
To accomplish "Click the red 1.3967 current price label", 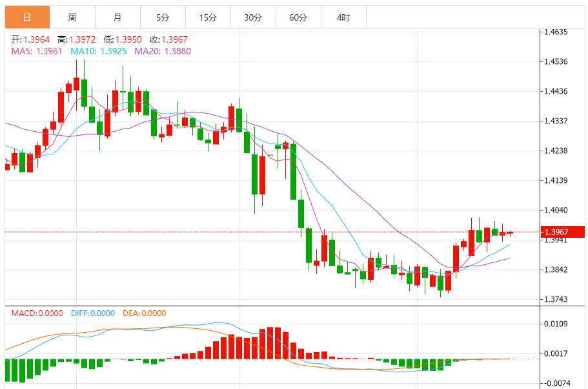I will pos(563,232).
